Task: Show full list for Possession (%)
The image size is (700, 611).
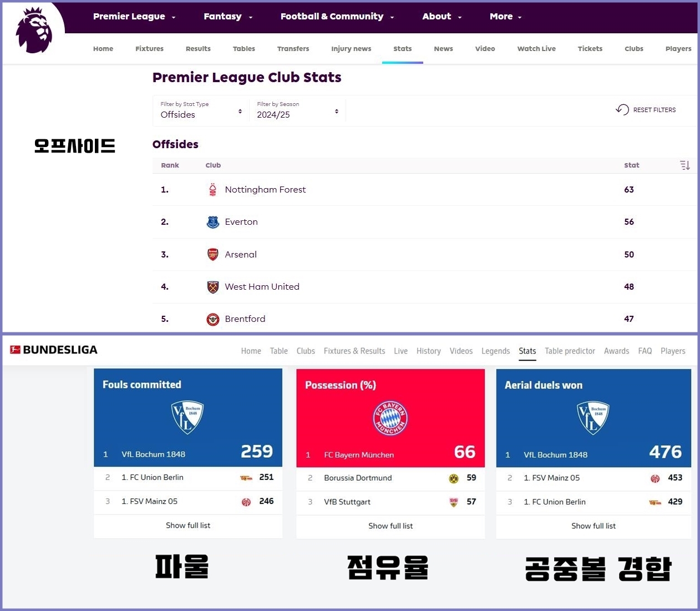Action: click(x=390, y=526)
